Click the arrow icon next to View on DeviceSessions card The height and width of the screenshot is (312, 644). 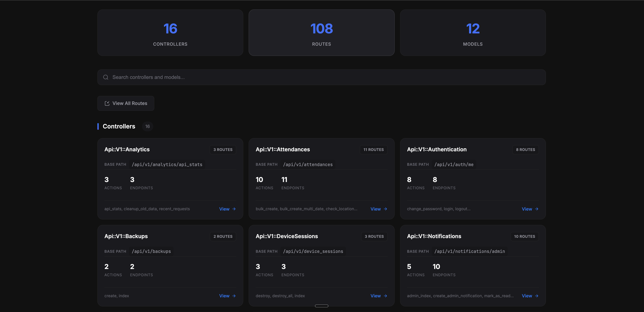[x=385, y=296]
